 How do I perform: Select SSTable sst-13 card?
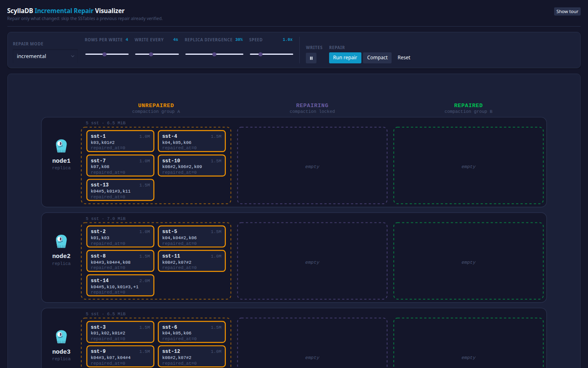[x=120, y=190]
